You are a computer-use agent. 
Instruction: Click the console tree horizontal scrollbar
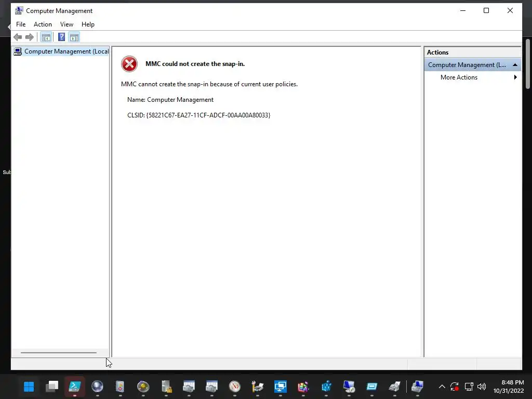click(x=58, y=353)
